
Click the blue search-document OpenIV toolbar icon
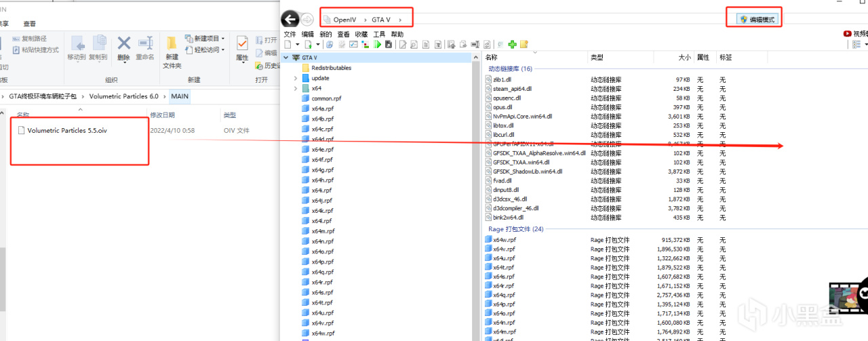click(x=330, y=44)
